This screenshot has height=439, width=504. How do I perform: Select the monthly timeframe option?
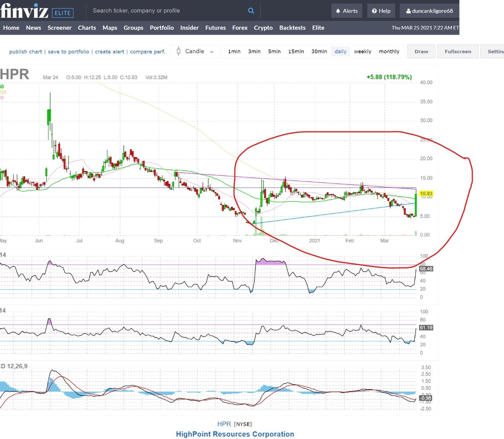pos(389,51)
